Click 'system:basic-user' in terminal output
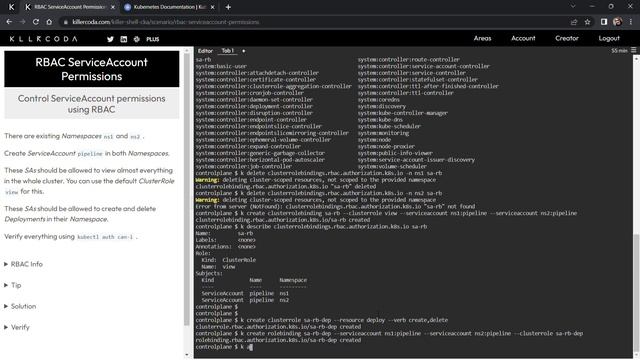Viewport: 640px width, 360px height. click(x=221, y=66)
